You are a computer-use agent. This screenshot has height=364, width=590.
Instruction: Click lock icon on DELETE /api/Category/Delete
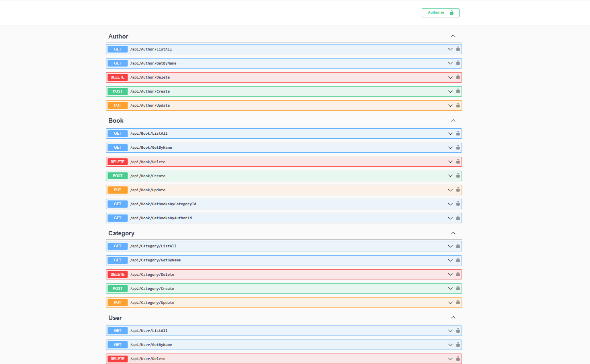coord(458,274)
